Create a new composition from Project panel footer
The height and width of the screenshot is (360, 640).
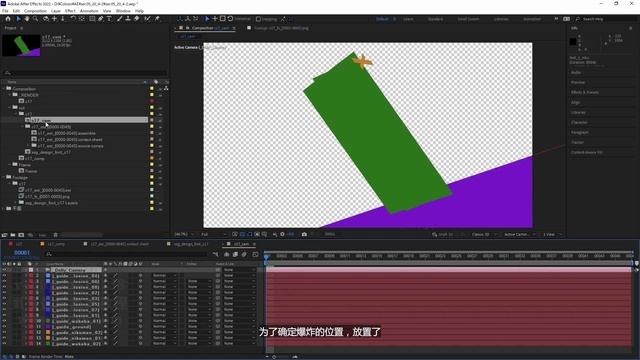pyautogui.click(x=21, y=235)
